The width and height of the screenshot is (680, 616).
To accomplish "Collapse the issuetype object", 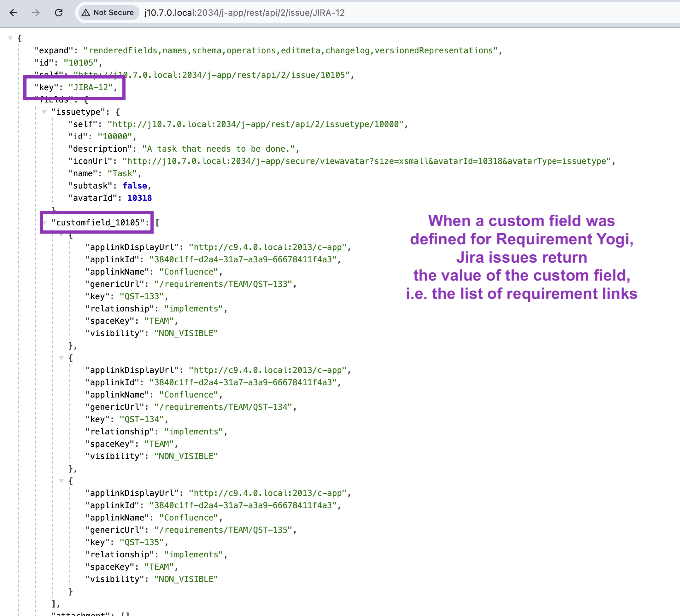I will pos(45,112).
